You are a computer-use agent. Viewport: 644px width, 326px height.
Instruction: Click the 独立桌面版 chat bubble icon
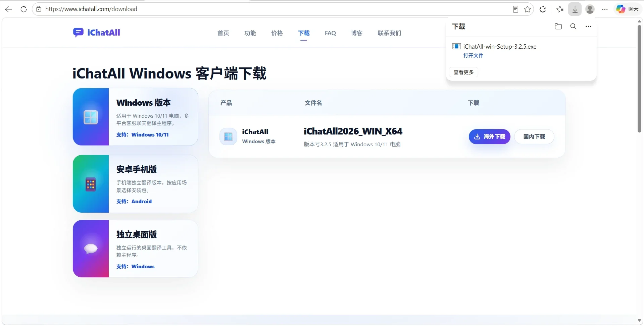[x=91, y=249]
